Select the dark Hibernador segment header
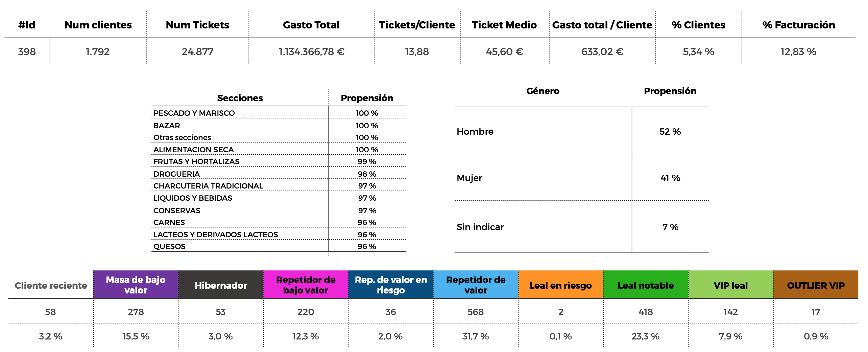 click(x=221, y=285)
